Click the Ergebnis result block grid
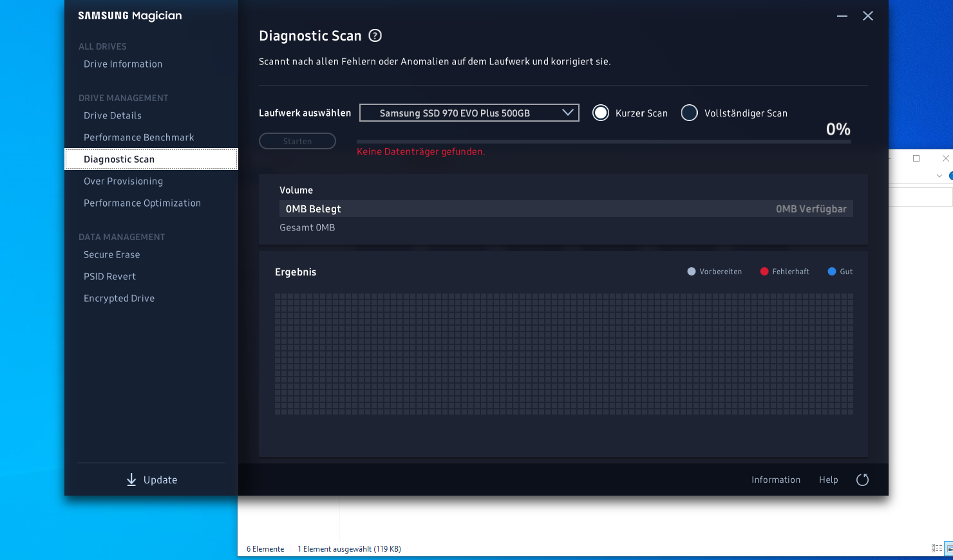This screenshot has height=560, width=953. point(564,354)
